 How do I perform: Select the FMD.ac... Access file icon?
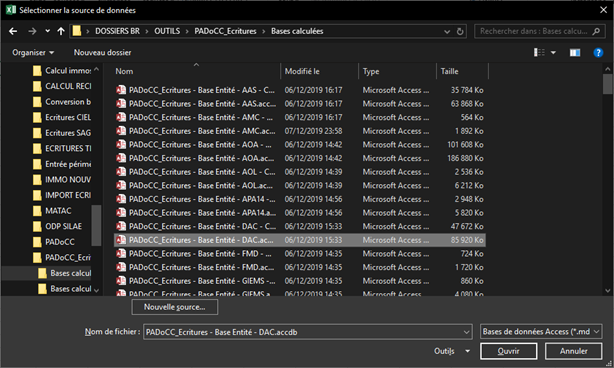(121, 267)
